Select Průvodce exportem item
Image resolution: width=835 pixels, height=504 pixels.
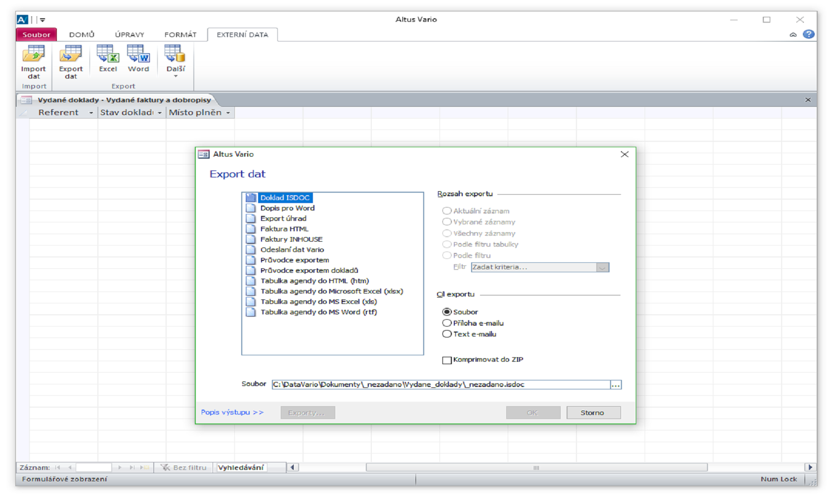pyautogui.click(x=295, y=260)
